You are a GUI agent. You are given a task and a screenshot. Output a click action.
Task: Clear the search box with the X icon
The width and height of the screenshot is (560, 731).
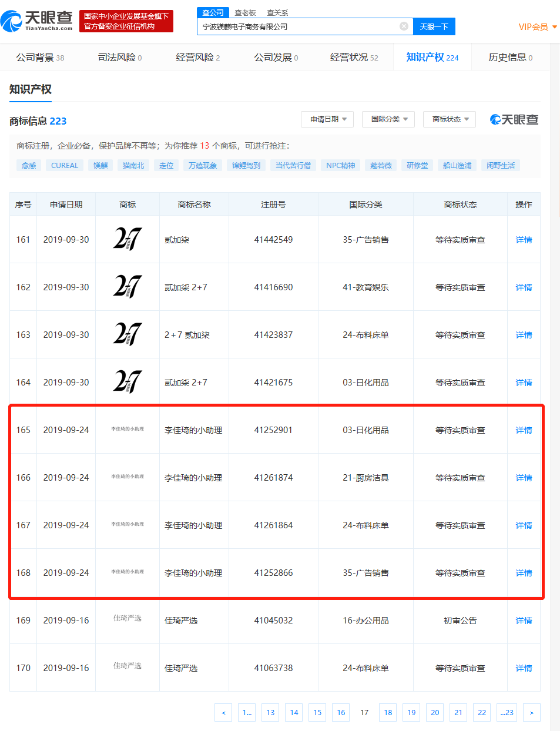click(404, 26)
